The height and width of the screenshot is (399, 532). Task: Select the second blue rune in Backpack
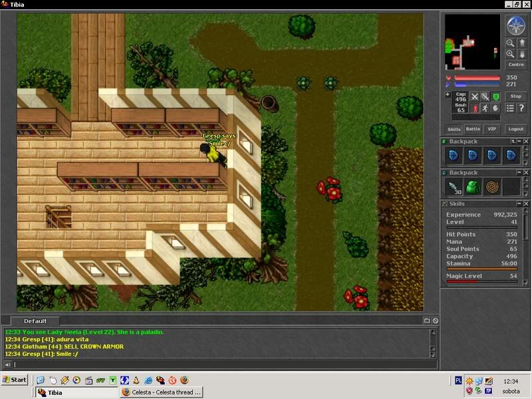(473, 156)
